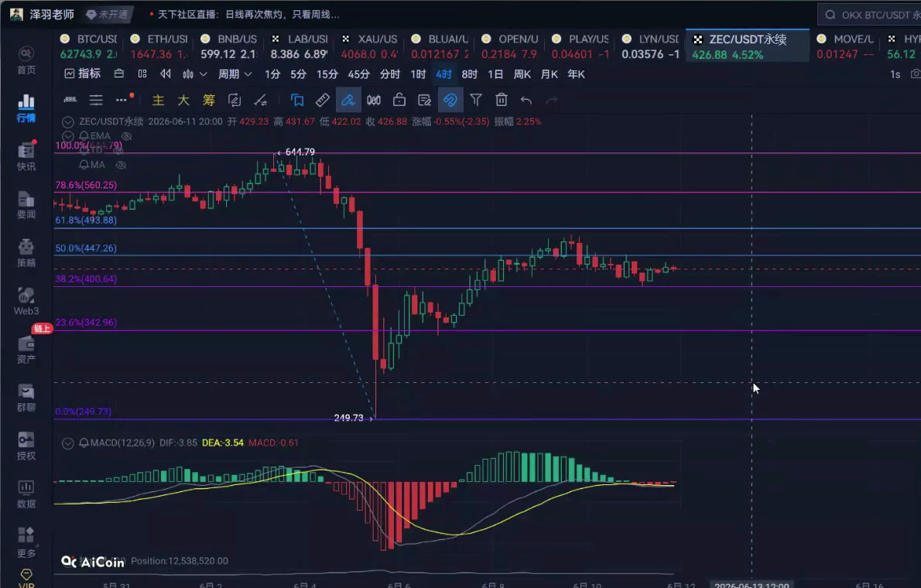Image resolution: width=921 pixels, height=588 pixels.
Task: Open 快讯 flash news in the sidebar
Action: [x=26, y=157]
